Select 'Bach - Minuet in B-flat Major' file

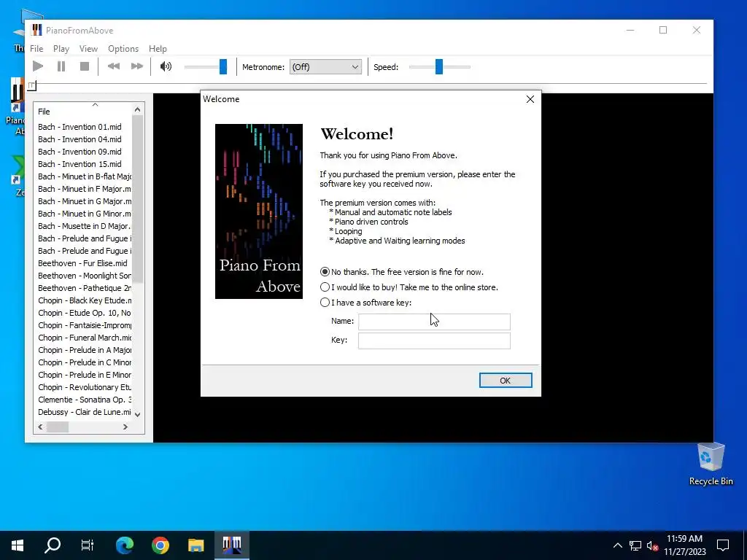point(85,176)
